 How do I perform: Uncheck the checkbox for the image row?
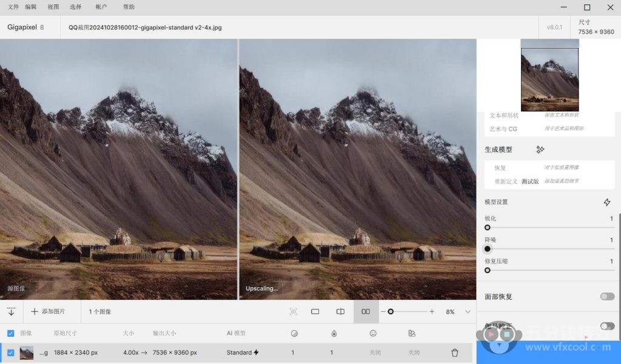click(11, 352)
